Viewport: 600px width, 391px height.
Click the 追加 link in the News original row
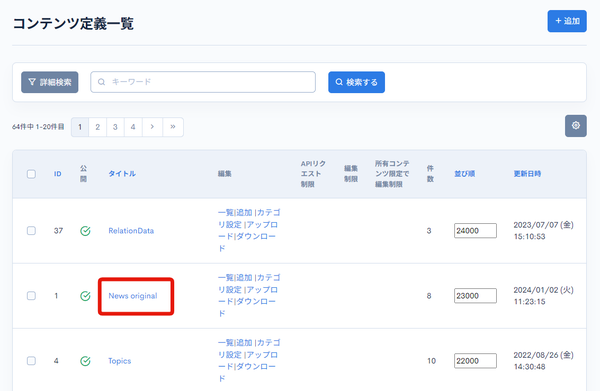pyautogui.click(x=244, y=277)
